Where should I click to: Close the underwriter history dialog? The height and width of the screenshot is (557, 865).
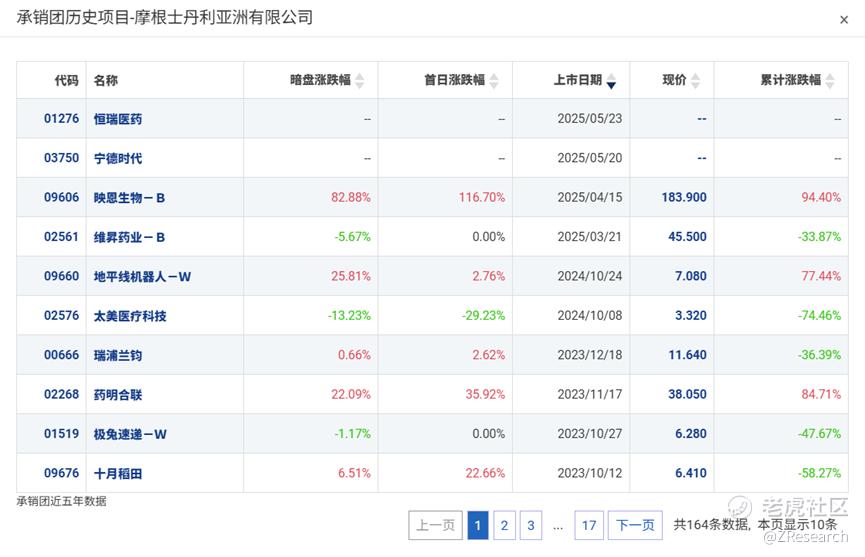(843, 20)
